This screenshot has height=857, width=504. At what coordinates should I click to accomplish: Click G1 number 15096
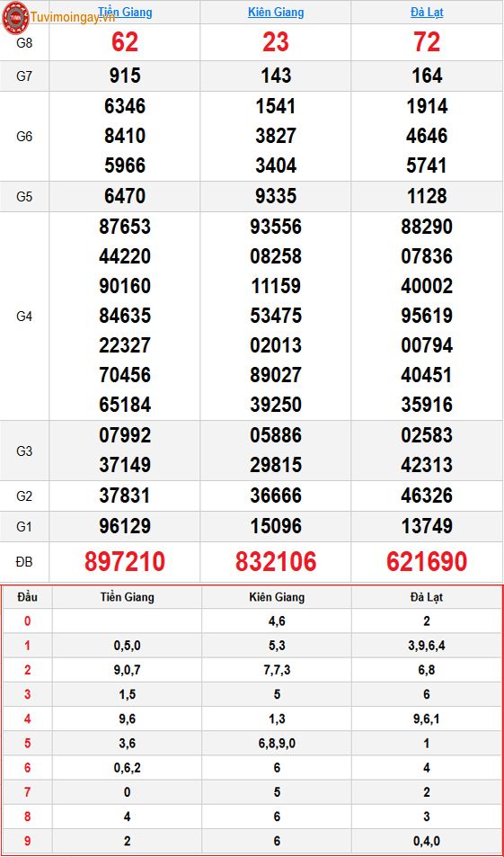(276, 526)
